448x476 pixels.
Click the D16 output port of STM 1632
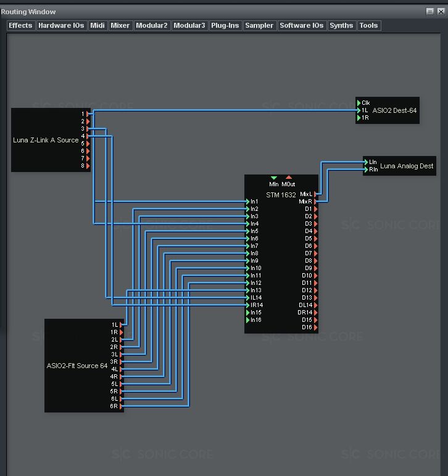(x=315, y=327)
